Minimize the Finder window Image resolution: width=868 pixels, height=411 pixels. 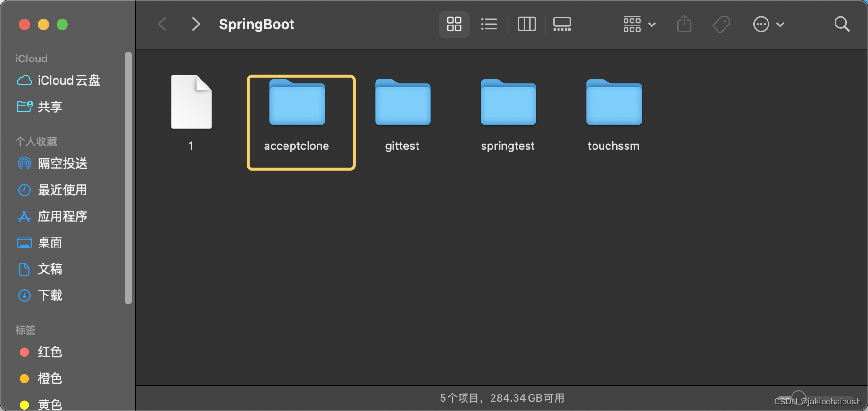point(43,25)
